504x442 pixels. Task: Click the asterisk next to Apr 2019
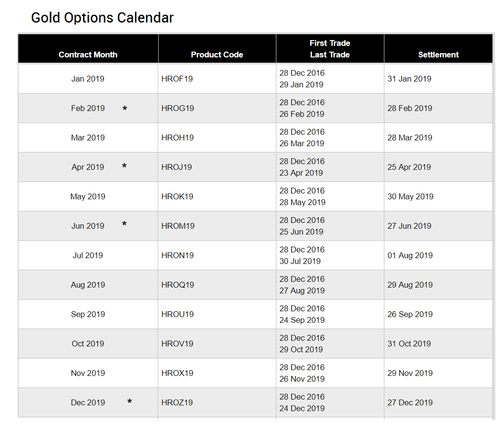pyautogui.click(x=124, y=166)
